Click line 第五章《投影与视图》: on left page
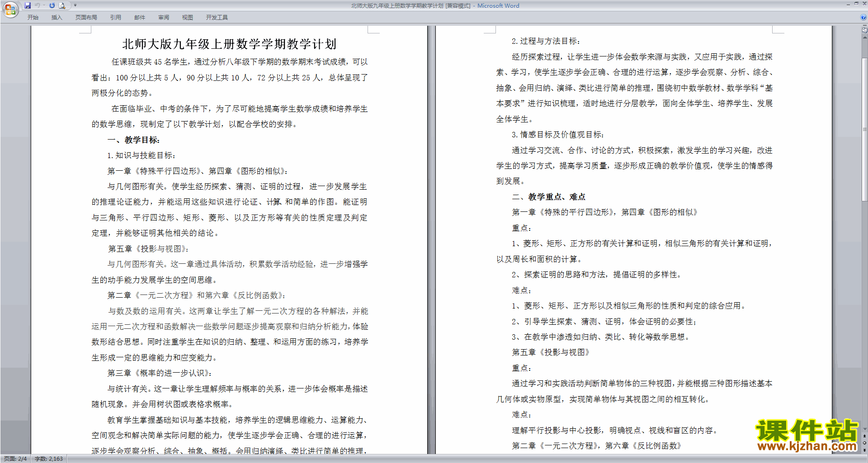This screenshot has width=868, height=463. coord(148,249)
